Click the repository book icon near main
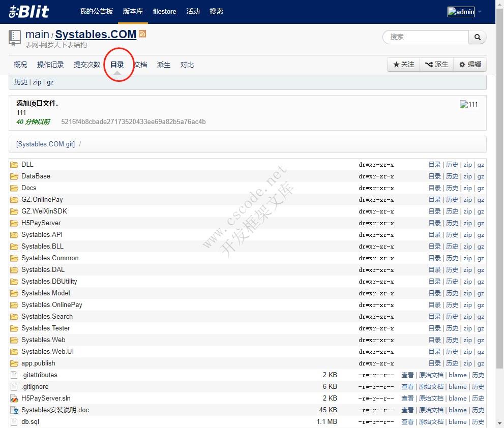This screenshot has width=504, height=428. click(x=15, y=38)
